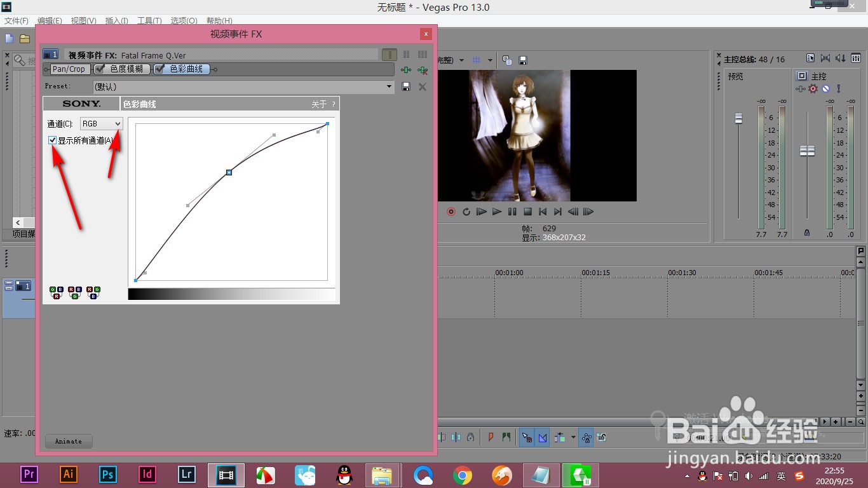Mute the master bus

point(825,89)
